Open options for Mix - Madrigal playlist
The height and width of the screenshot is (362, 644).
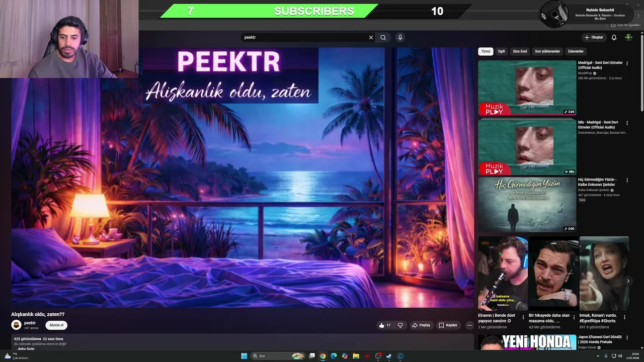click(627, 123)
